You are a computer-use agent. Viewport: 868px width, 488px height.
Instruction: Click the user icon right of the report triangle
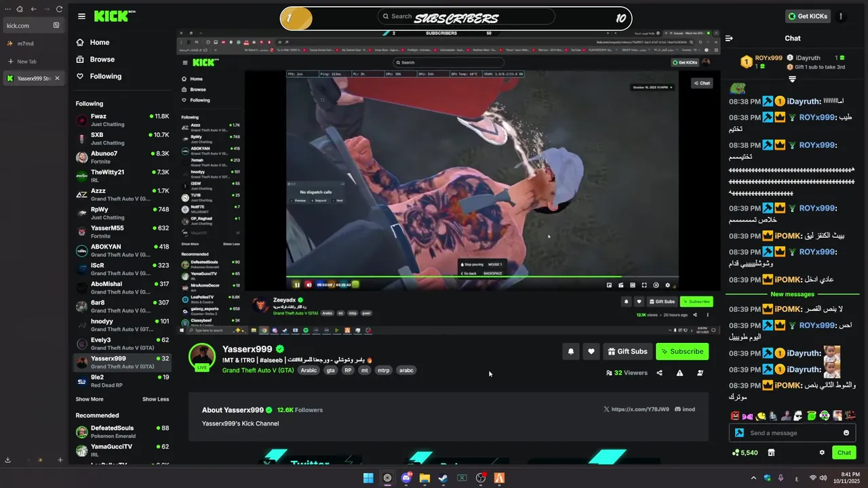point(701,373)
